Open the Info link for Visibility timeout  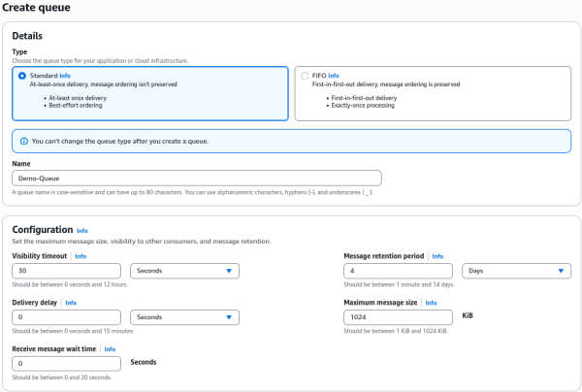(x=81, y=256)
